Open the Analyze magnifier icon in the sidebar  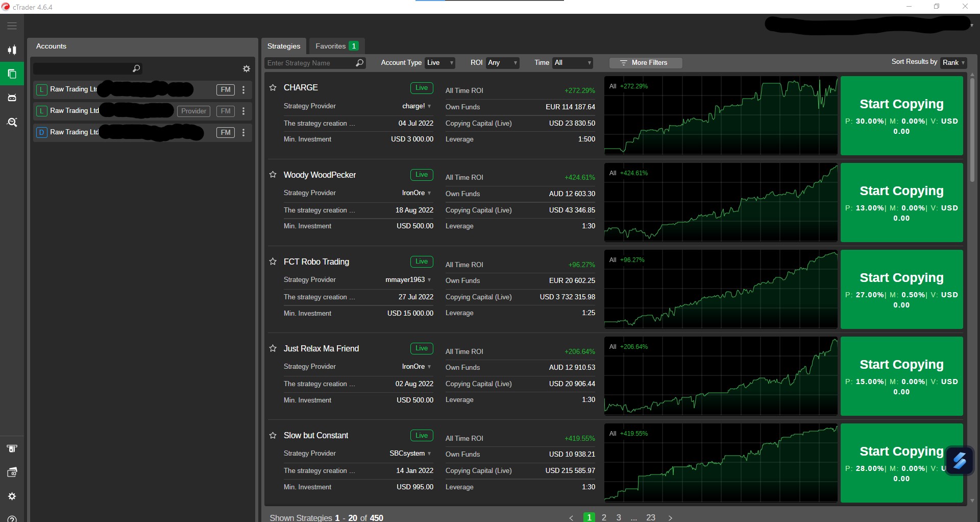tap(12, 122)
